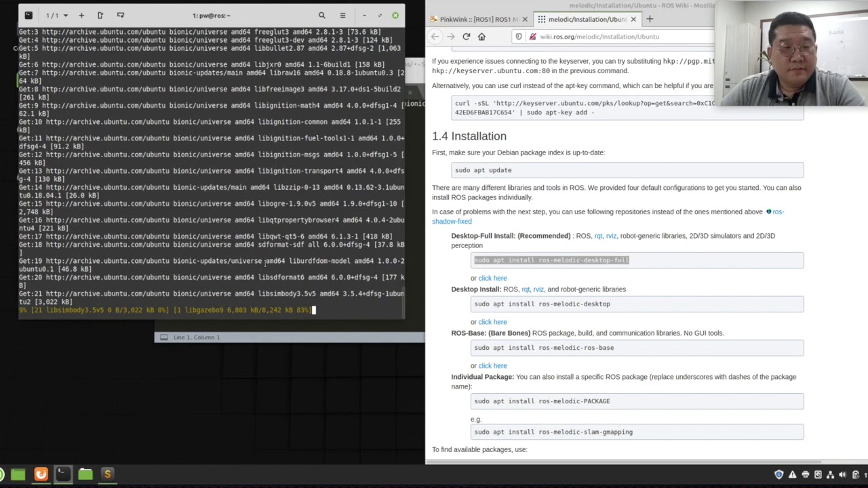Go back using the Firefox back arrow
Viewport: 868px width, 488px height.
point(435,37)
